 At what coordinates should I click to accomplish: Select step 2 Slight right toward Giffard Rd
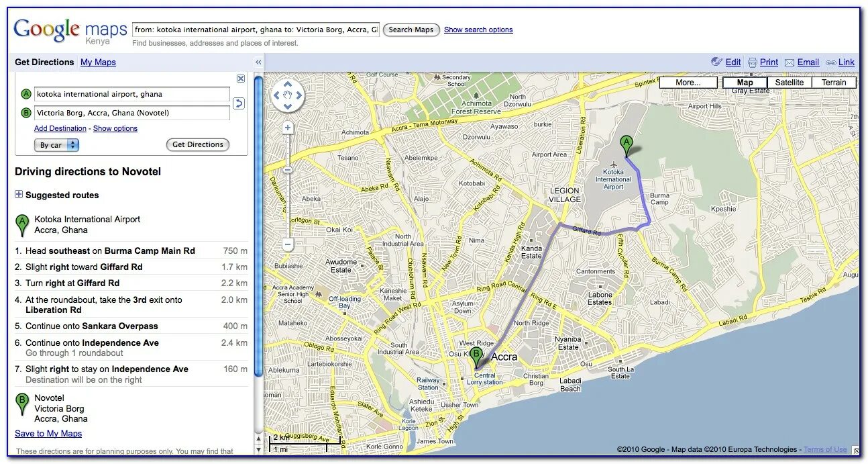pyautogui.click(x=131, y=267)
